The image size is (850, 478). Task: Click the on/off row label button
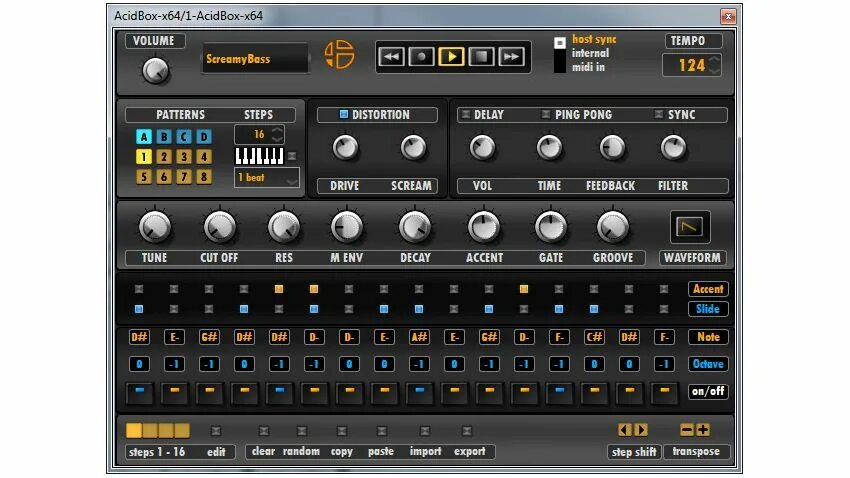[x=708, y=391]
